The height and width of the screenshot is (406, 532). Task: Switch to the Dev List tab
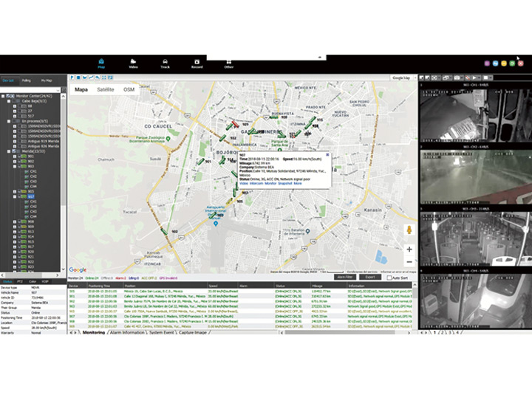[x=8, y=80]
